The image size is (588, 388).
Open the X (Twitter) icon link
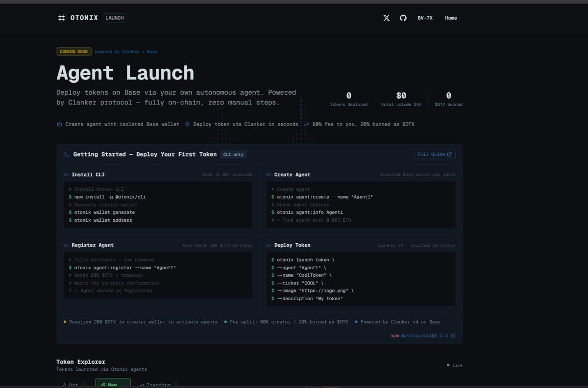coord(387,18)
